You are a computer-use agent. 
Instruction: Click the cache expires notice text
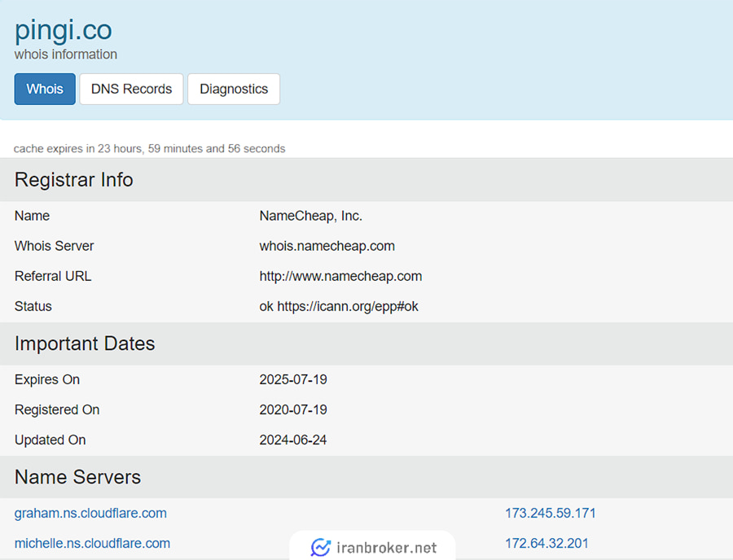pos(149,148)
